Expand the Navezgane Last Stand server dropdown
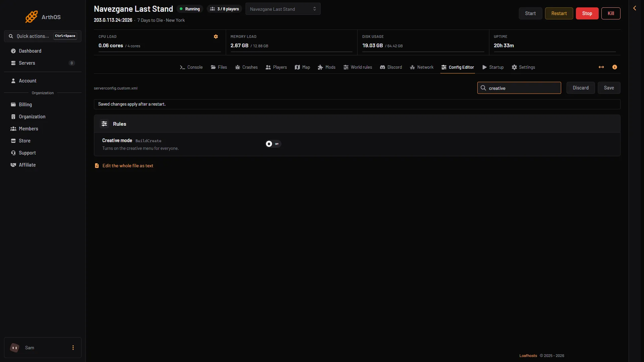 click(x=283, y=9)
